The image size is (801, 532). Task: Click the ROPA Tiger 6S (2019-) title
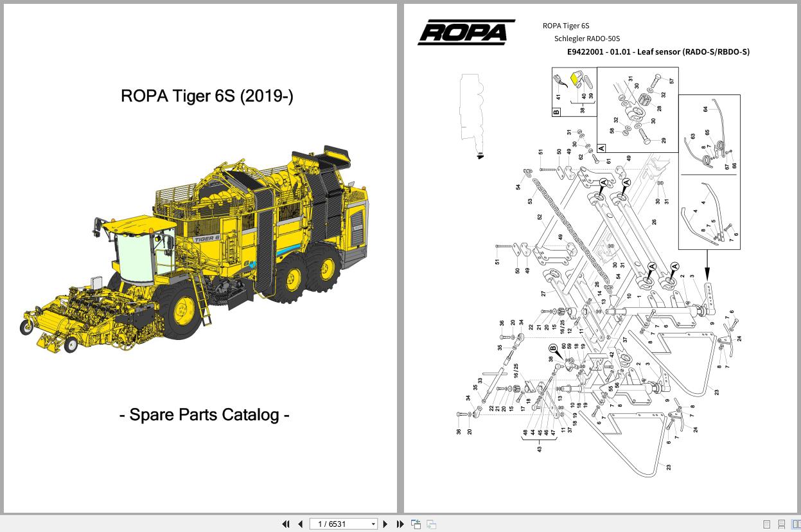coord(207,96)
